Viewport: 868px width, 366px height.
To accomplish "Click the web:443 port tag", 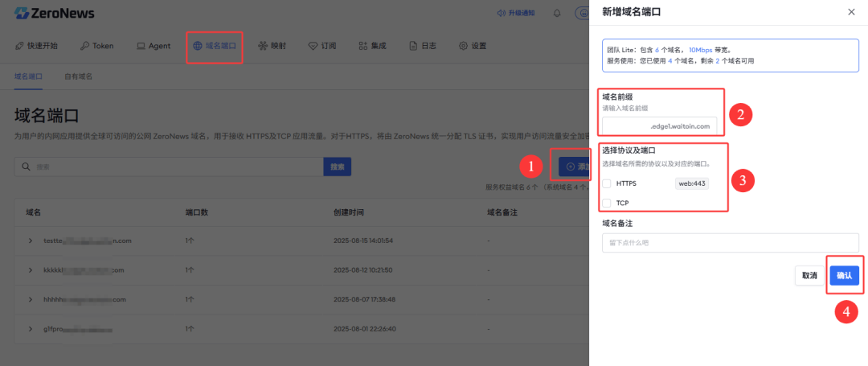I will [692, 183].
